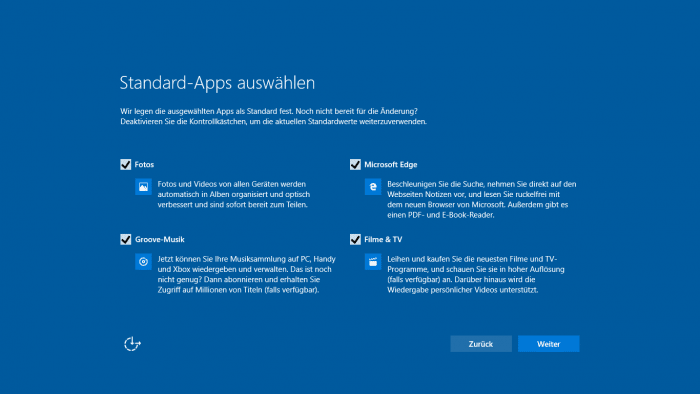Screen dimensions: 700x394
Task: Click the "Groove-Musik" label text
Action: tap(159, 240)
